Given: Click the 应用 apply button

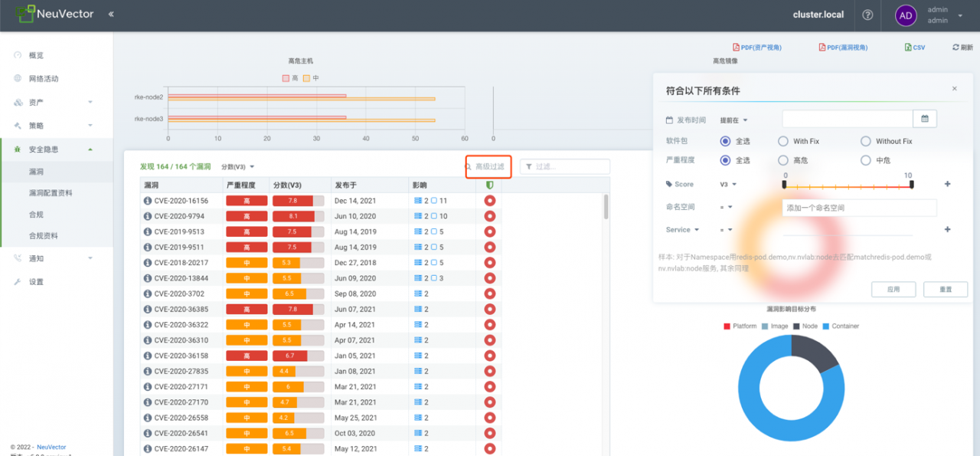Looking at the screenshot, I should click(893, 290).
